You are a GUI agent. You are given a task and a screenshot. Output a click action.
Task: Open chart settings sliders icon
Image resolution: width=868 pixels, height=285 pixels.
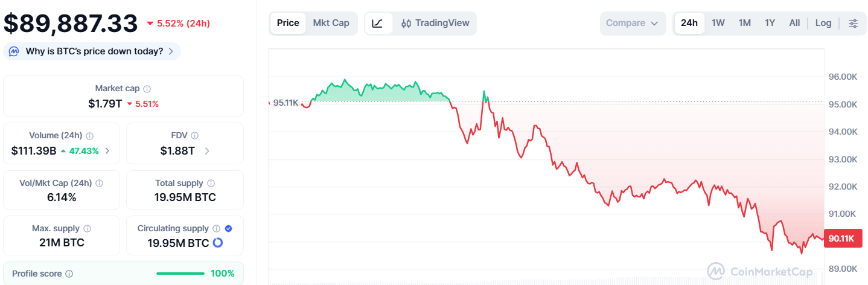point(853,24)
